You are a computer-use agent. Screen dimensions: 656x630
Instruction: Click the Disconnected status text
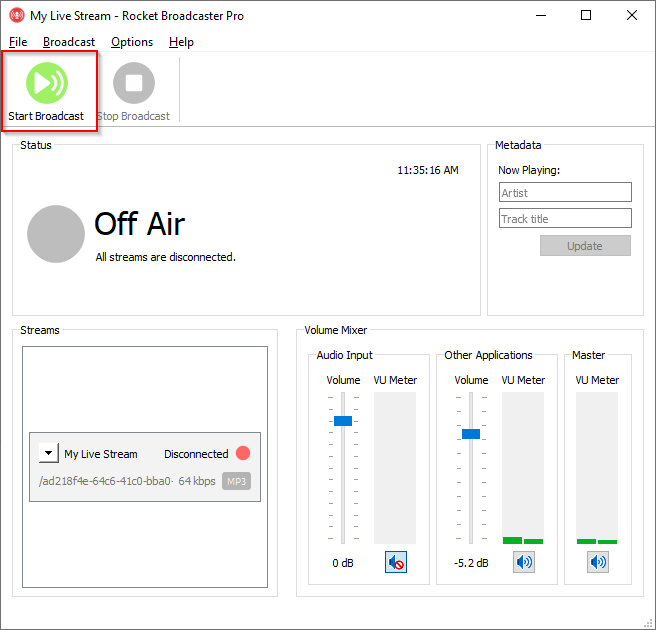[196, 454]
